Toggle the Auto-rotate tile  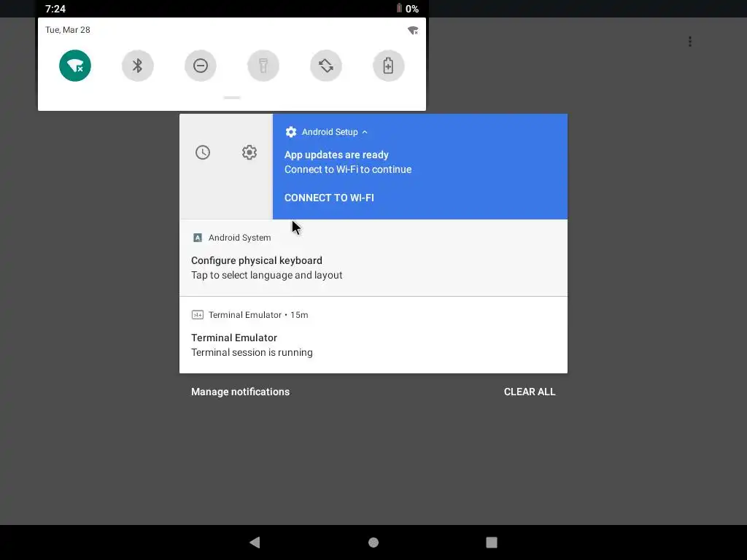(326, 66)
